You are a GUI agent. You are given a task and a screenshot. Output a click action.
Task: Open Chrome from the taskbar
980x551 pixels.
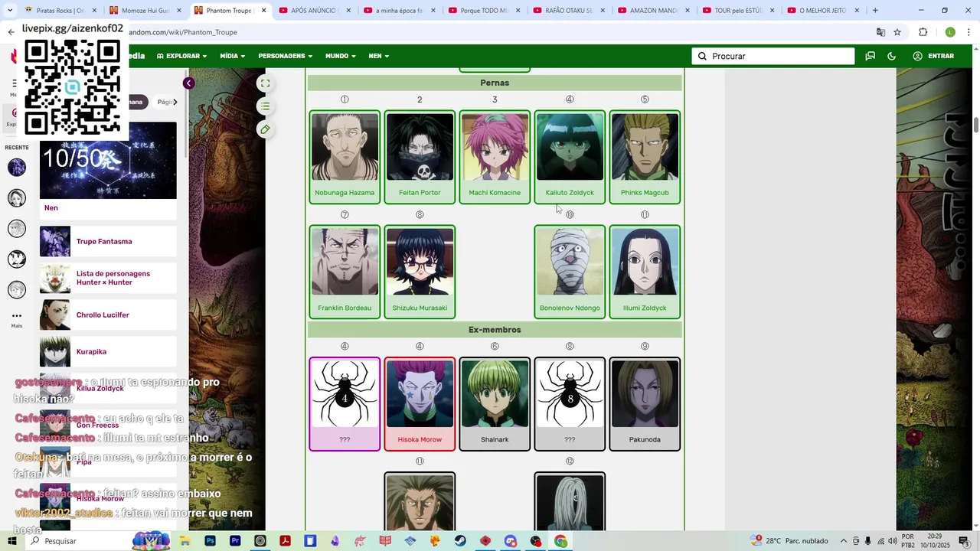[560, 541]
